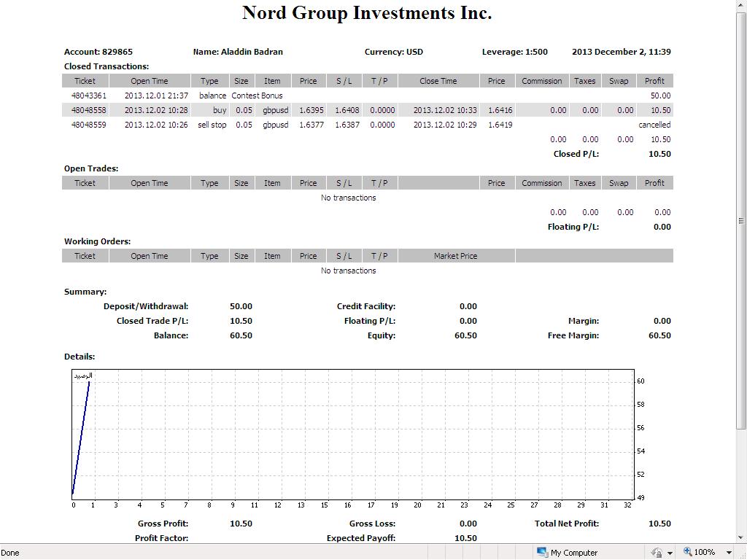
Task: Click the Profit Factor: label
Action: tap(161, 538)
